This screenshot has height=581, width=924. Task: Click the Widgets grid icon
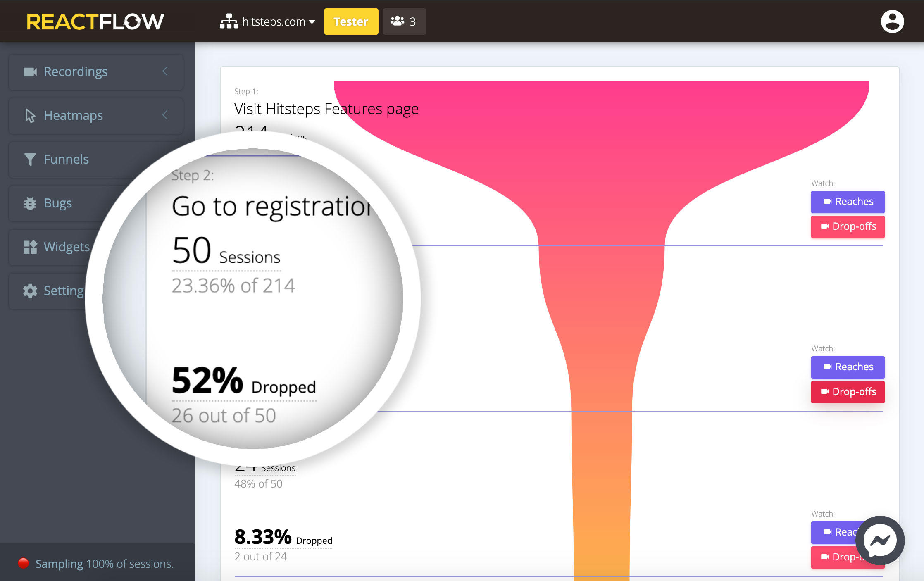click(30, 247)
